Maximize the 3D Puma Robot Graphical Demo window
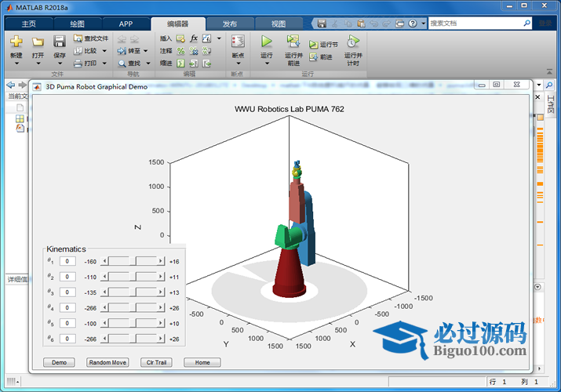The image size is (561, 392). point(496,85)
